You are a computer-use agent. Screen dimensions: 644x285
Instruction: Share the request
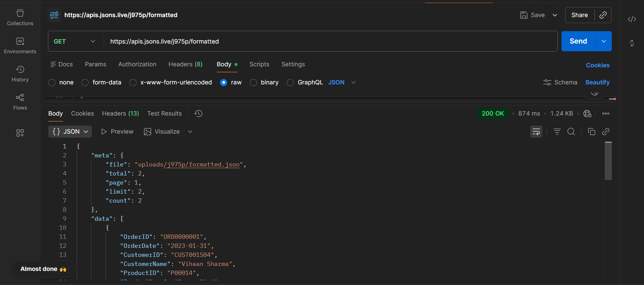[580, 15]
